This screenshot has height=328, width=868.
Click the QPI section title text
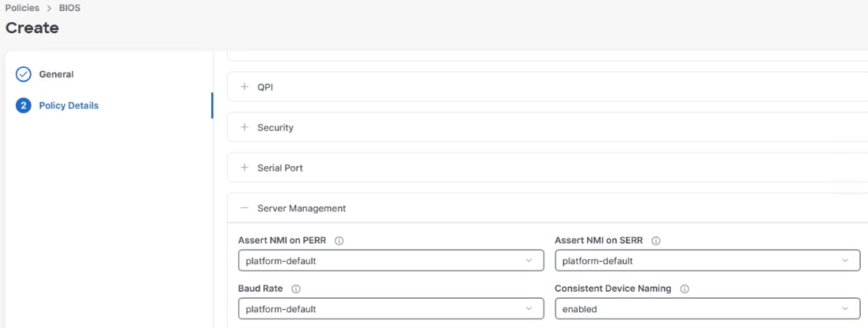(265, 88)
